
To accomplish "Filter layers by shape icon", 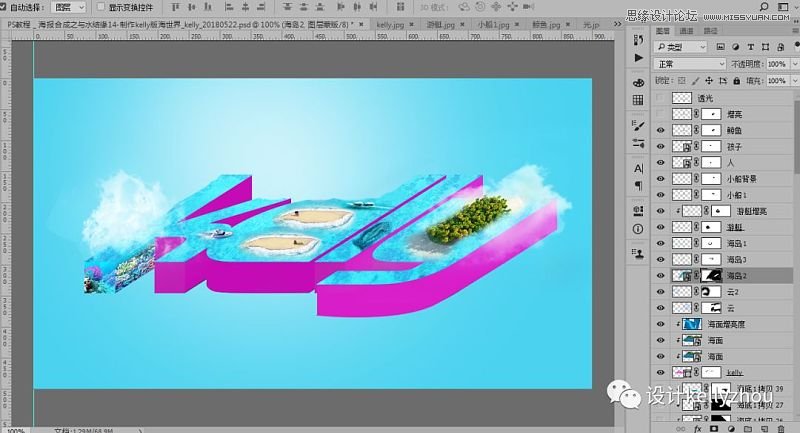I will (x=765, y=47).
